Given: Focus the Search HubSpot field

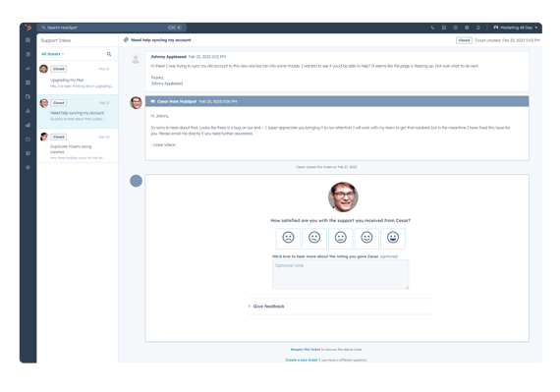Looking at the screenshot, I should pos(111,28).
